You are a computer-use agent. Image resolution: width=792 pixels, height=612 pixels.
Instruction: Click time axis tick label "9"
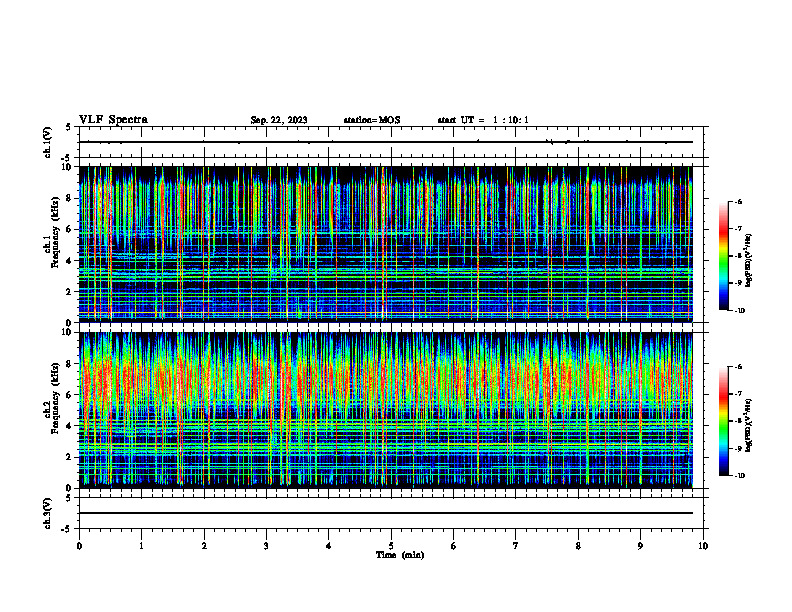coord(640,546)
